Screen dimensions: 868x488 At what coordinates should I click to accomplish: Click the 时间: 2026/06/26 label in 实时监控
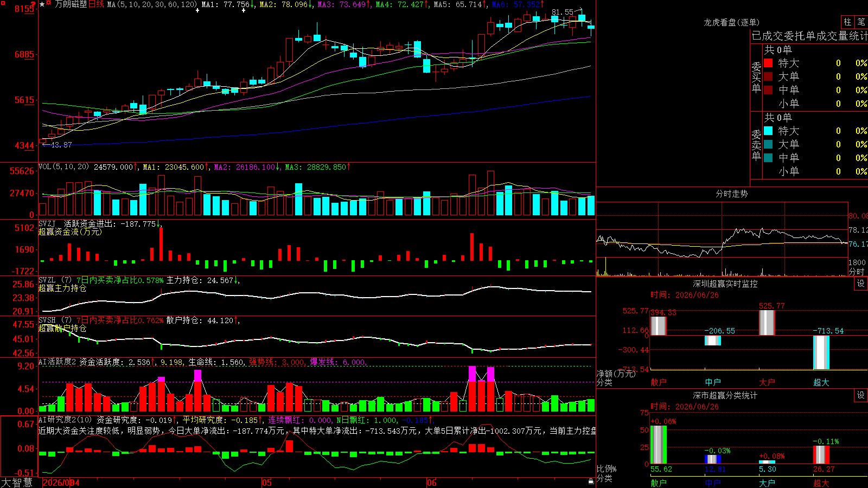tap(685, 295)
